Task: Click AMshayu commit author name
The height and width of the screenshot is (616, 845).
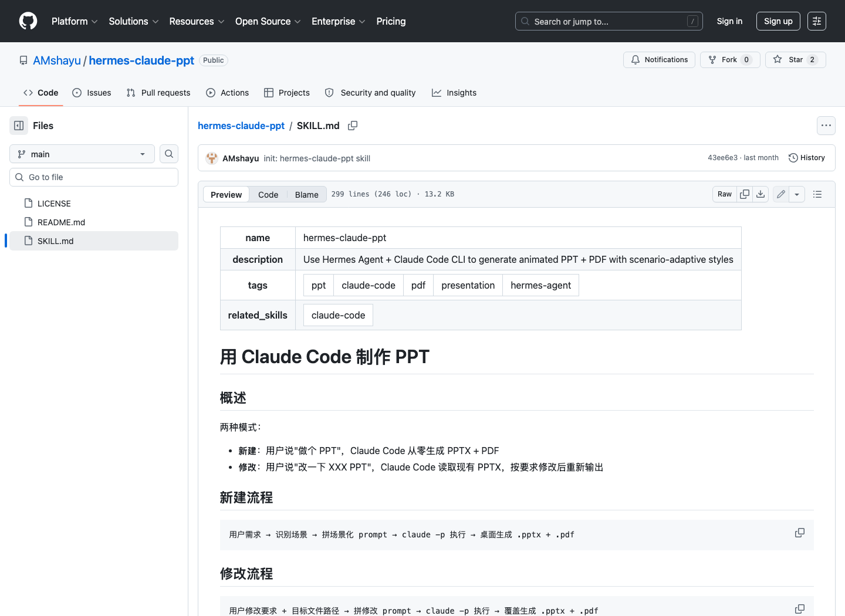Action: (241, 158)
